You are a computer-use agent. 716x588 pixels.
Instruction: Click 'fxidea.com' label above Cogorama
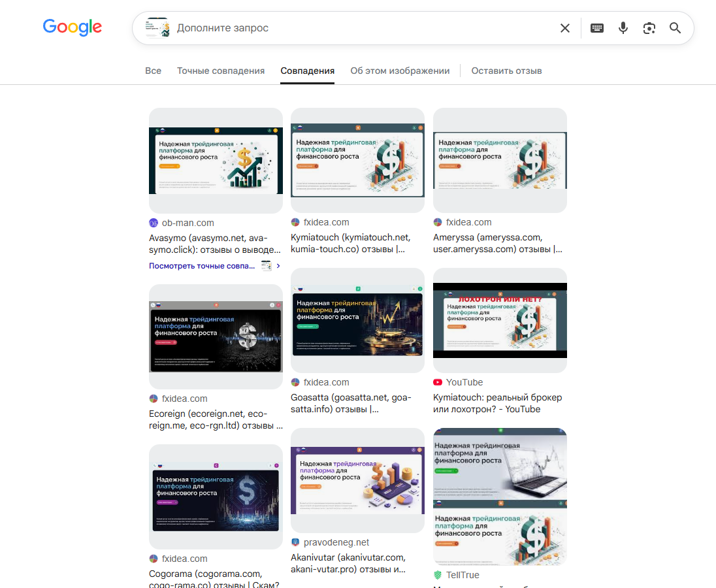coord(184,559)
